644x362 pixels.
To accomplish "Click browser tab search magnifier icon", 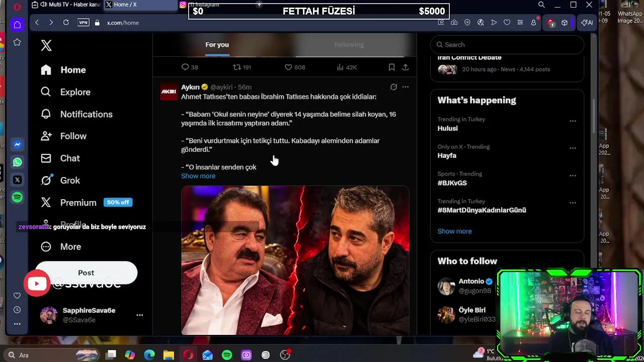I will pos(541,5).
